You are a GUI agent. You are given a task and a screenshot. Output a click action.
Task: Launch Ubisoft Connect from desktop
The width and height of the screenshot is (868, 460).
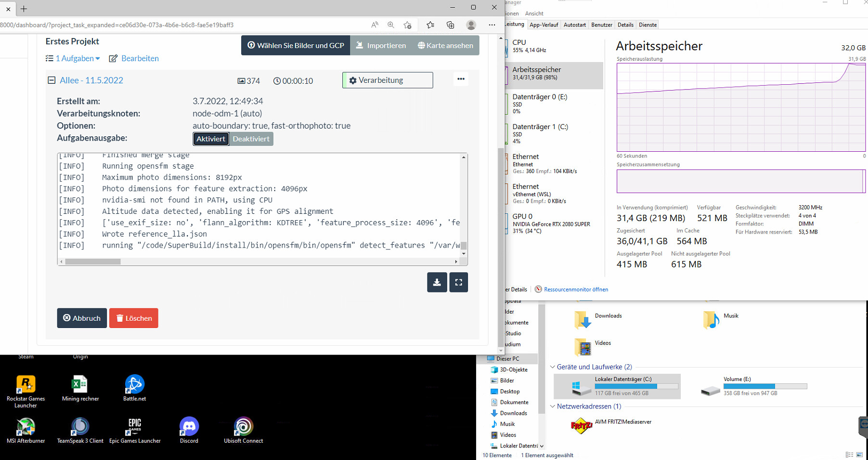[x=244, y=427]
